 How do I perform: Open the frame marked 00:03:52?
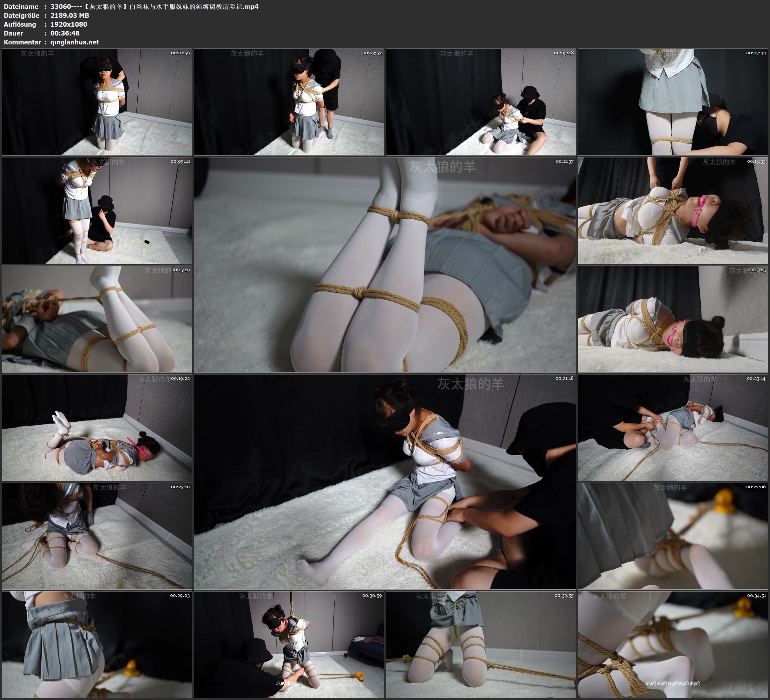(289, 102)
